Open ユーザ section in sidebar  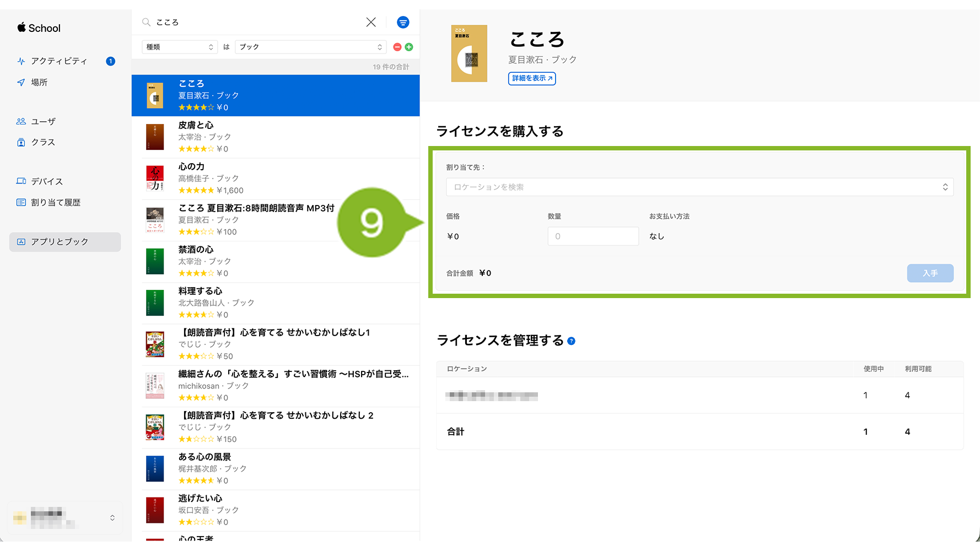(43, 121)
